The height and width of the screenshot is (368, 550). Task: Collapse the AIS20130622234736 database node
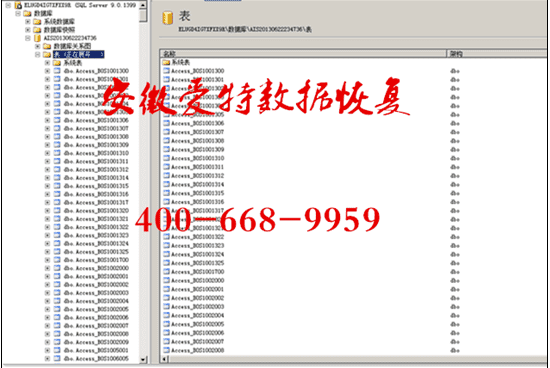(x=28, y=38)
